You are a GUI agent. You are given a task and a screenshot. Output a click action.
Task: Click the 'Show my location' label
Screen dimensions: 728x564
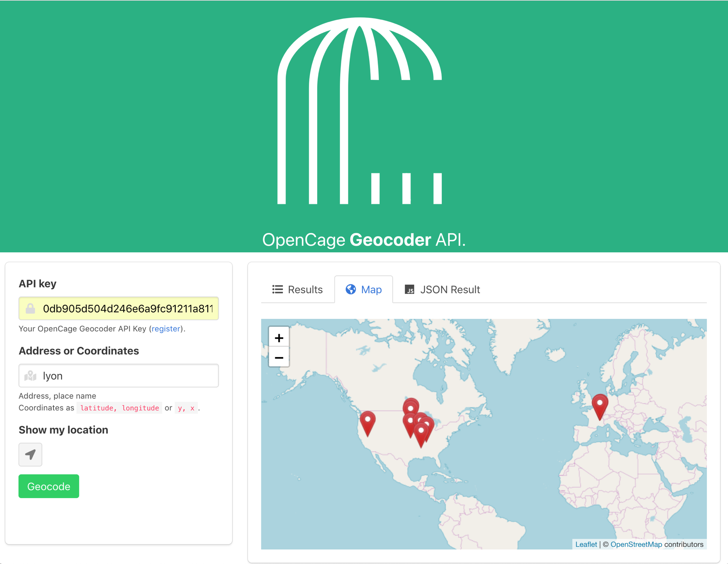pos(64,430)
